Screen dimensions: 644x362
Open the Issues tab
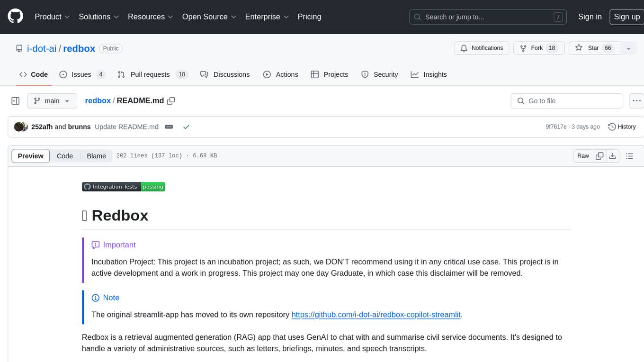click(82, 74)
